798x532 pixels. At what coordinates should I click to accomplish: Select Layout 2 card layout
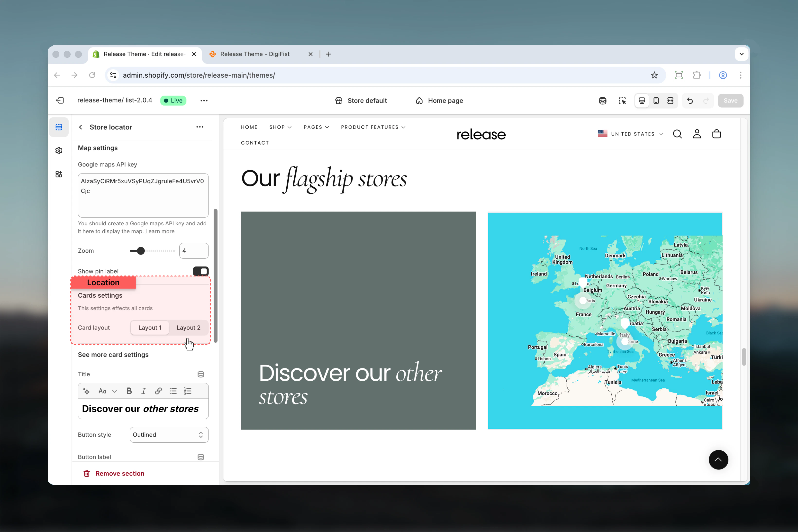(x=189, y=328)
